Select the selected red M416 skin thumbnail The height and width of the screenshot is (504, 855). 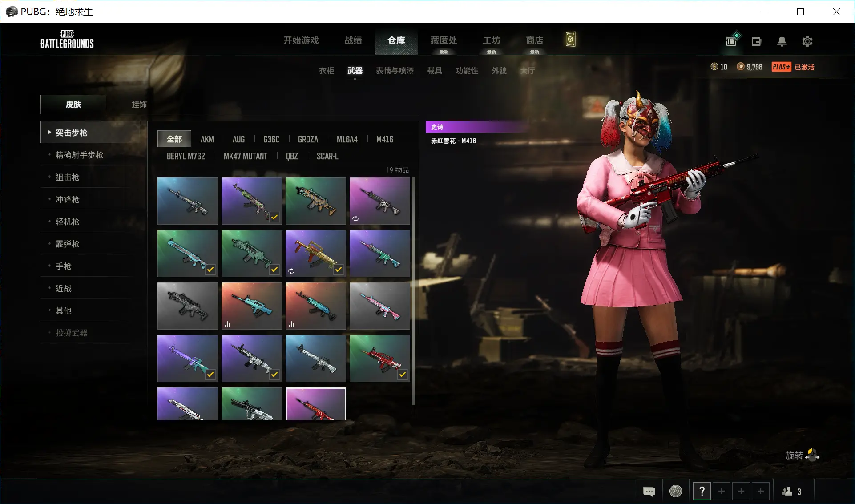(316, 404)
